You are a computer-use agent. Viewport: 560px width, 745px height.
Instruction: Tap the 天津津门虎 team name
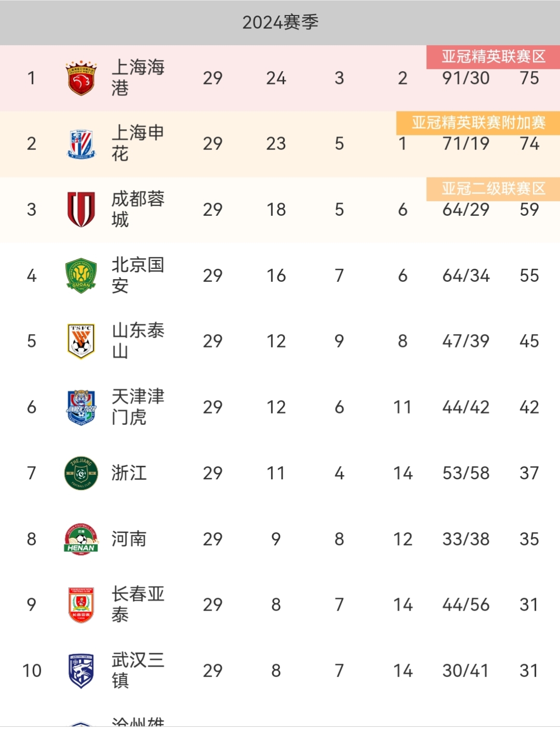138,407
